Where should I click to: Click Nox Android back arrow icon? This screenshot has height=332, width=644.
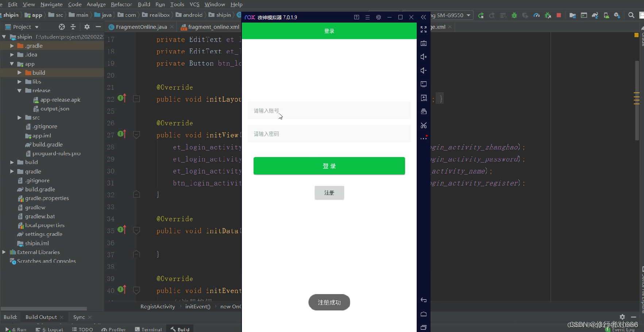[x=424, y=300]
